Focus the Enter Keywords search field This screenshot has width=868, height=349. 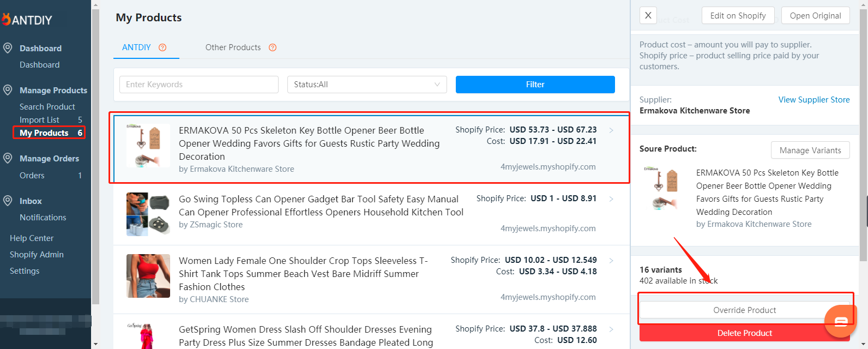(x=199, y=85)
